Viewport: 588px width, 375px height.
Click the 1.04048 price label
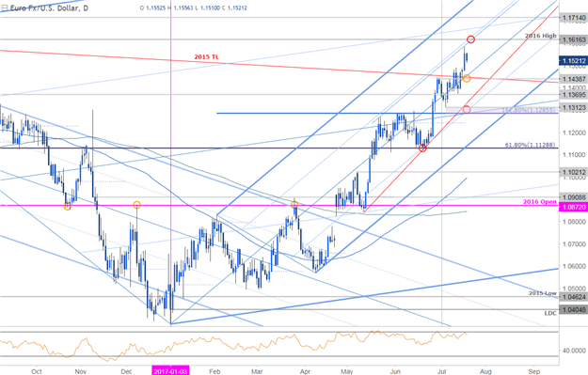click(573, 309)
